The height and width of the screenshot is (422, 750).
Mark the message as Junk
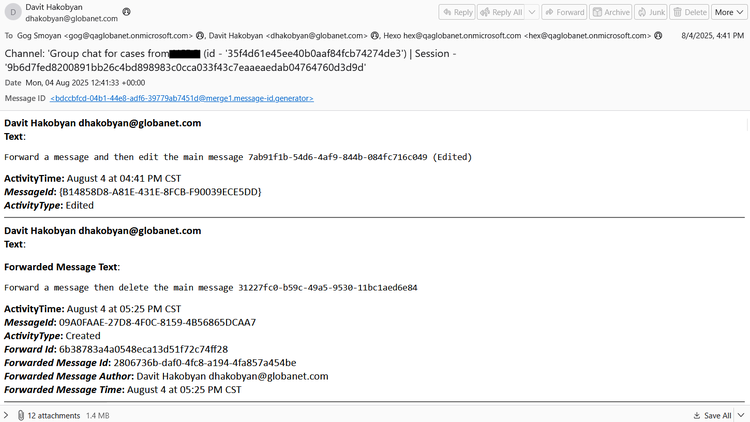click(651, 12)
